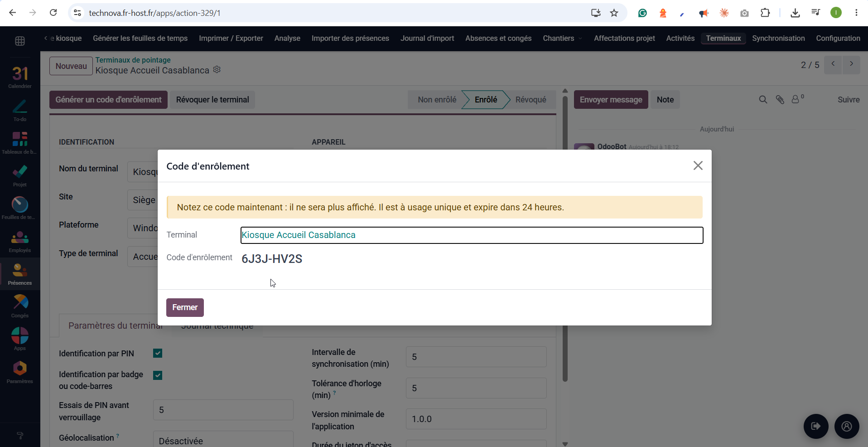Image resolution: width=868 pixels, height=447 pixels.
Task: Select the Terminaux menu item
Action: [723, 39]
